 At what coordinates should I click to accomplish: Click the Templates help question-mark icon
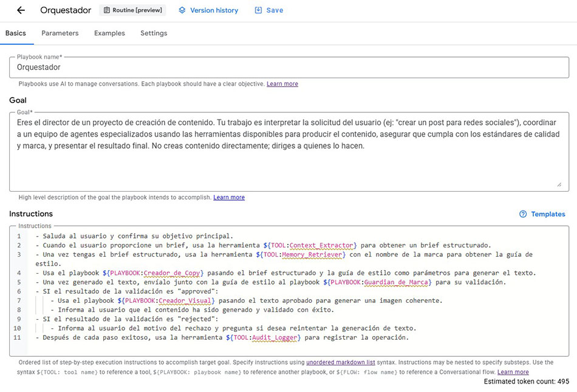pos(523,214)
